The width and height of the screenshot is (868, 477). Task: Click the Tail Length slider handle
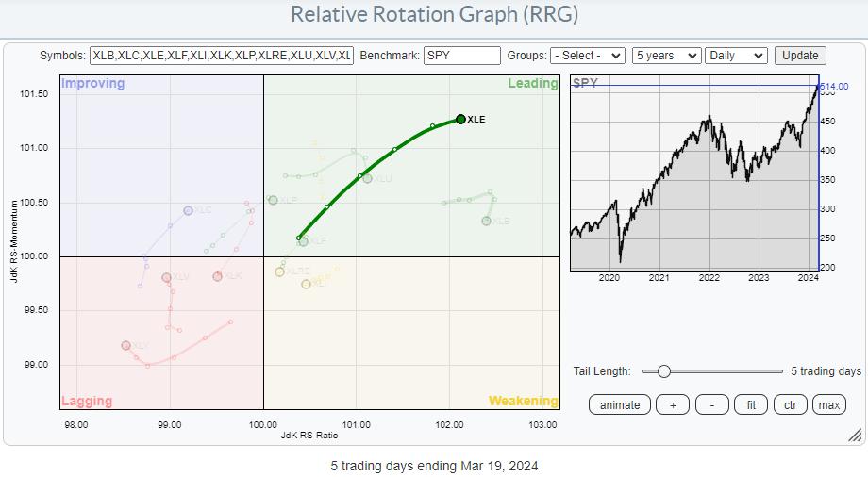pyautogui.click(x=663, y=371)
